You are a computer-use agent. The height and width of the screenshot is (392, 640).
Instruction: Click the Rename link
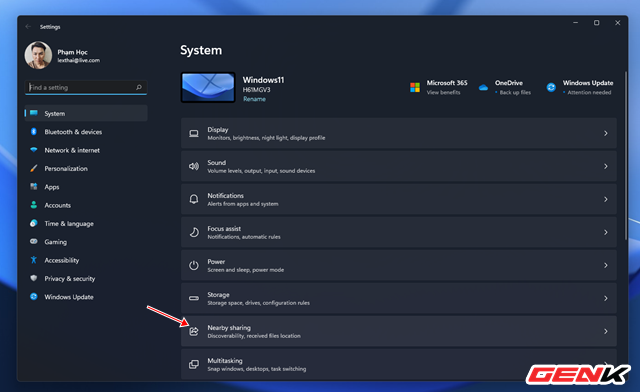(x=254, y=99)
